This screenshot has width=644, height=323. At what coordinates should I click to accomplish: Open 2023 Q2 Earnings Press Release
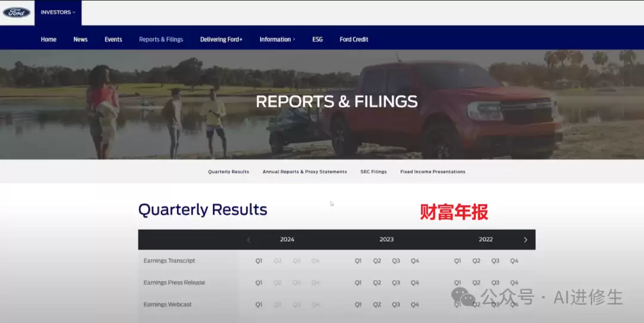pyautogui.click(x=377, y=282)
